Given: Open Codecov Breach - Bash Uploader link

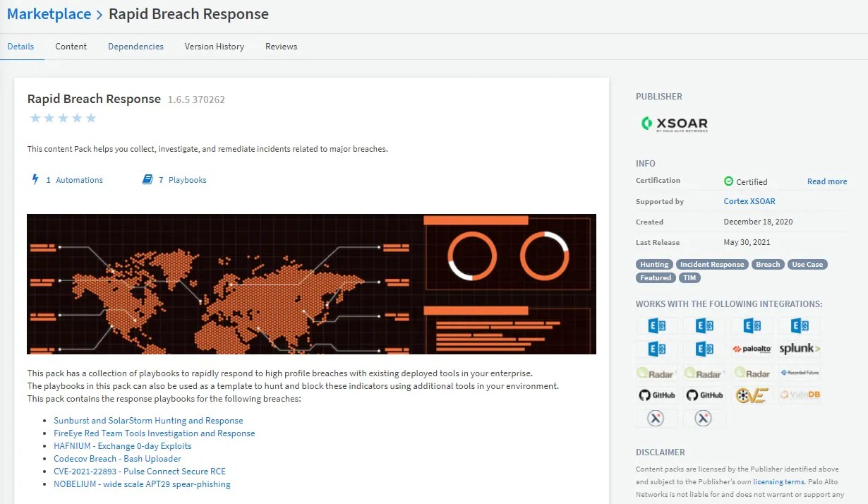Looking at the screenshot, I should pyautogui.click(x=117, y=459).
